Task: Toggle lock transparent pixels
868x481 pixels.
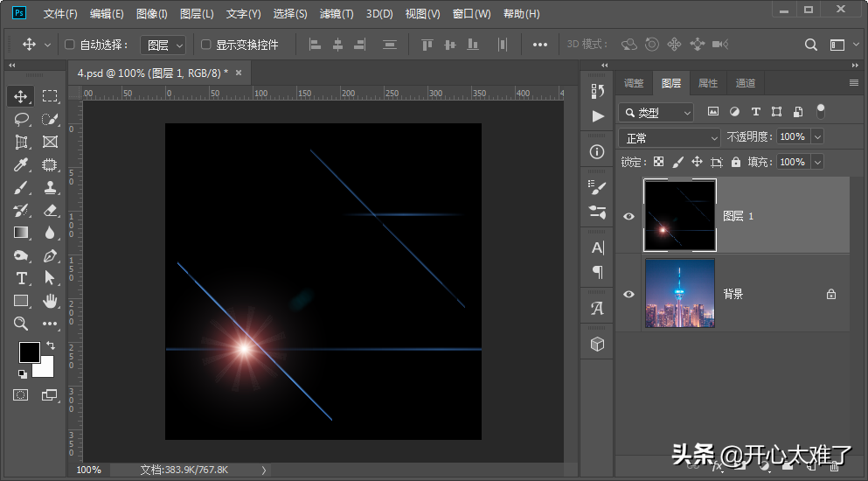Action: pyautogui.click(x=659, y=162)
